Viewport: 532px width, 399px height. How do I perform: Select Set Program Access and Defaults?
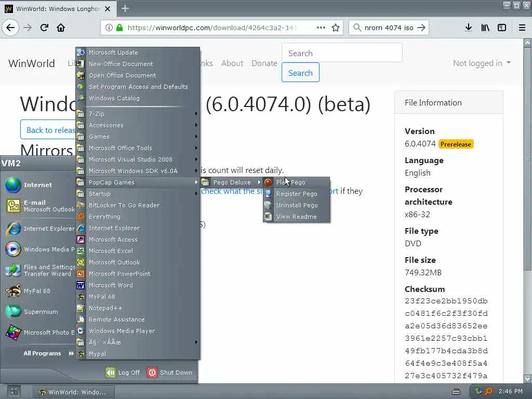[137, 87]
